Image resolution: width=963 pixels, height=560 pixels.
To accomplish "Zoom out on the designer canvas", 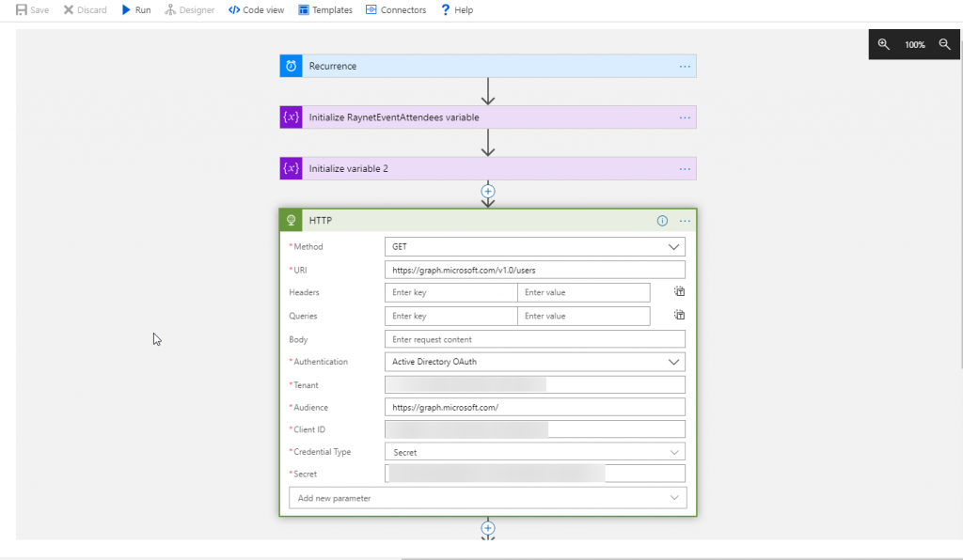I will coord(944,44).
